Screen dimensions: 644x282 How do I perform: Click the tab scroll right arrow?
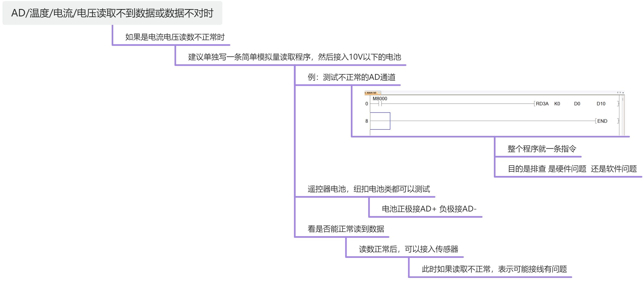620,92
